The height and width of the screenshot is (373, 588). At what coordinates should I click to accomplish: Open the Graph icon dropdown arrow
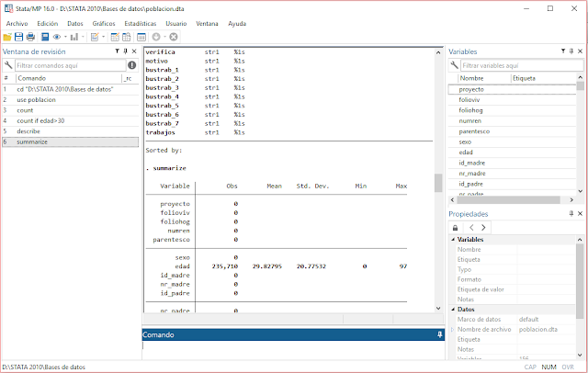(83, 37)
